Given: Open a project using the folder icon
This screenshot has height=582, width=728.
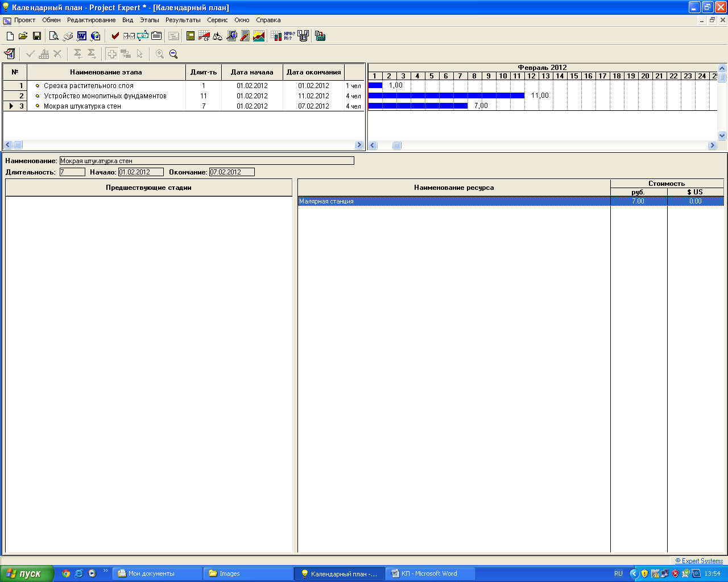Looking at the screenshot, I should 23,36.
